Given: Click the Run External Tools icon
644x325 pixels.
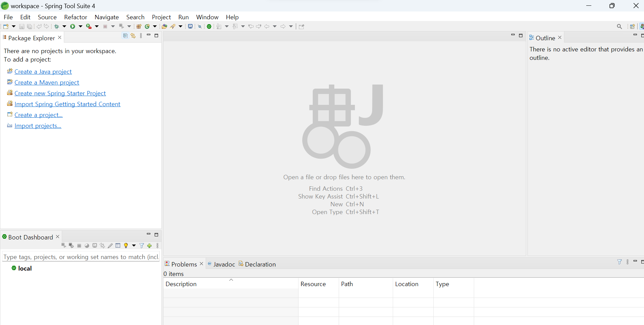Looking at the screenshot, I should click(89, 26).
